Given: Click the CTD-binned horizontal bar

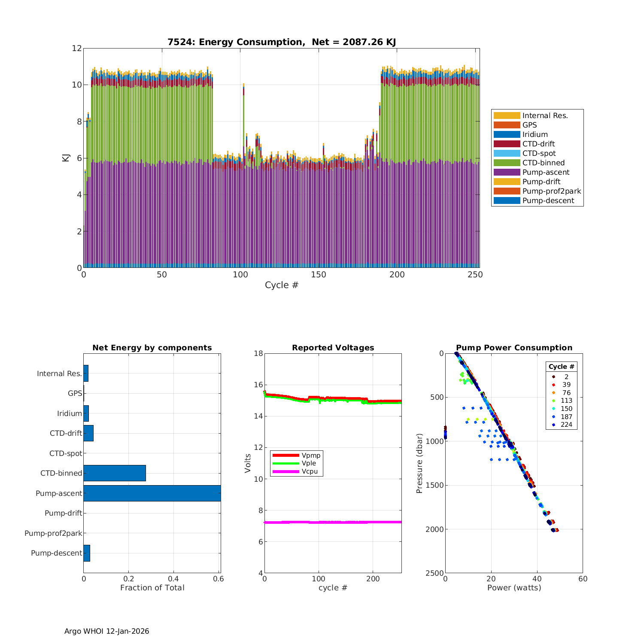Looking at the screenshot, I should (115, 473).
